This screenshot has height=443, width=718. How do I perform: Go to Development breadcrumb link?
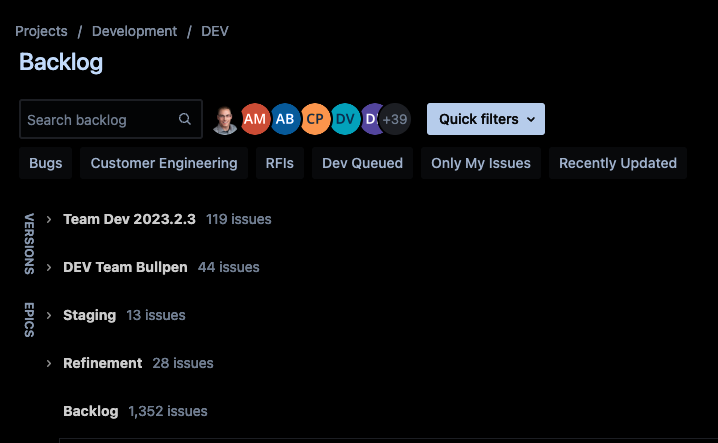[x=134, y=31]
